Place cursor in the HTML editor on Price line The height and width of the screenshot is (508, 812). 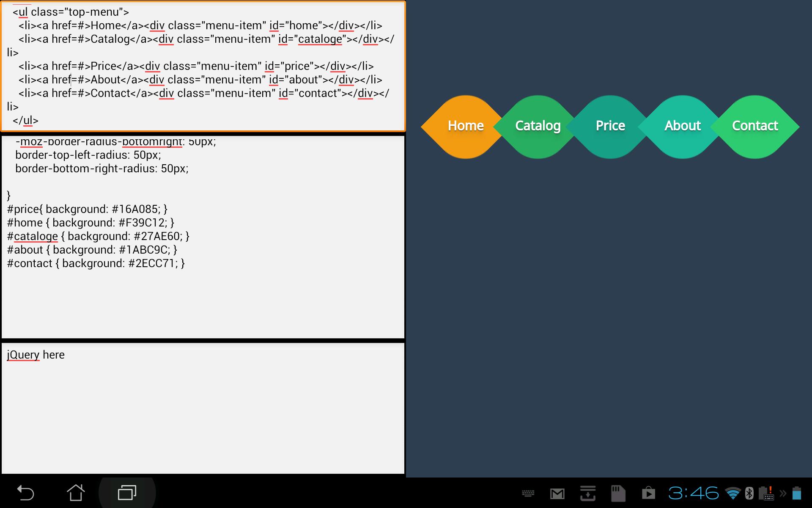(x=196, y=66)
